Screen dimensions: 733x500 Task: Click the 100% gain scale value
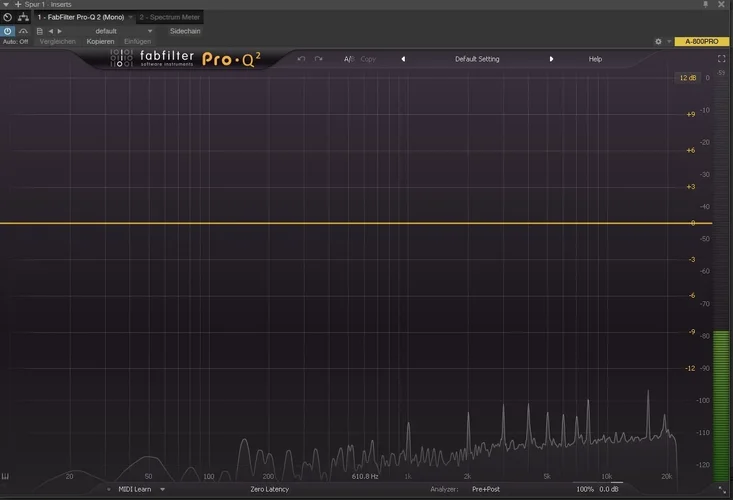click(x=585, y=489)
